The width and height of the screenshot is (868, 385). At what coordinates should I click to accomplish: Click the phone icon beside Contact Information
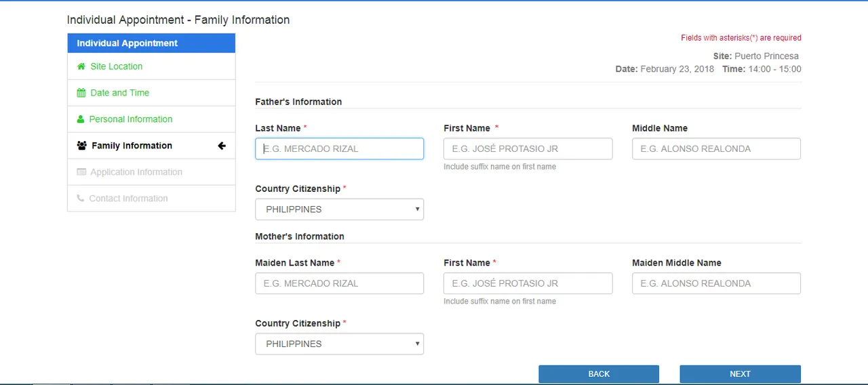[81, 199]
